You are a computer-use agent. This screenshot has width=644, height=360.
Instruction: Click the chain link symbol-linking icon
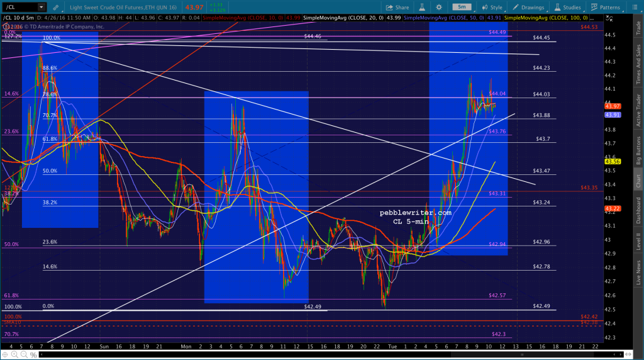[x=55, y=8]
